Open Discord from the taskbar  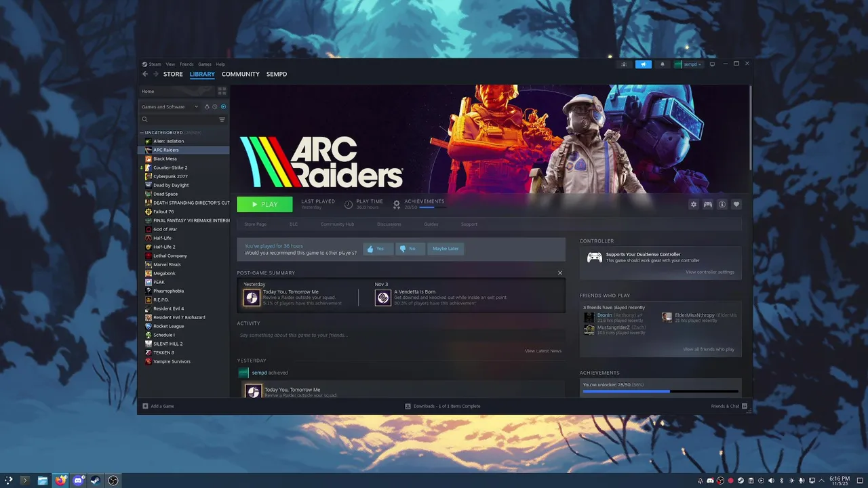[x=78, y=481]
